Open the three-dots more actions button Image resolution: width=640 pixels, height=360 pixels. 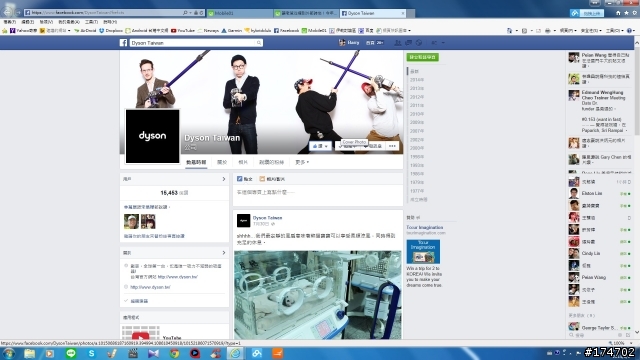click(392, 146)
